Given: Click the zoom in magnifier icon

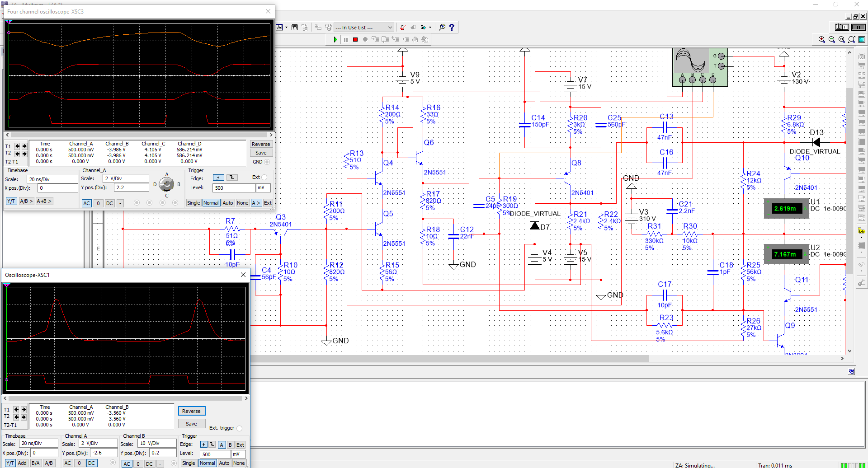Looking at the screenshot, I should click(822, 40).
